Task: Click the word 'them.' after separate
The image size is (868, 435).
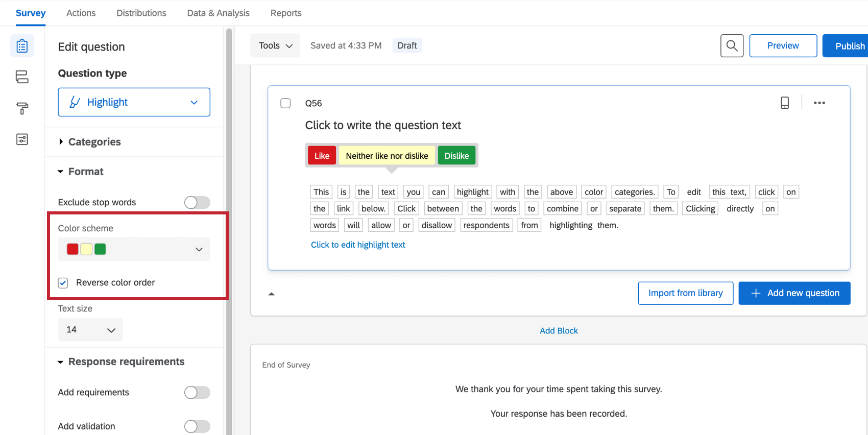Action: [x=664, y=208]
